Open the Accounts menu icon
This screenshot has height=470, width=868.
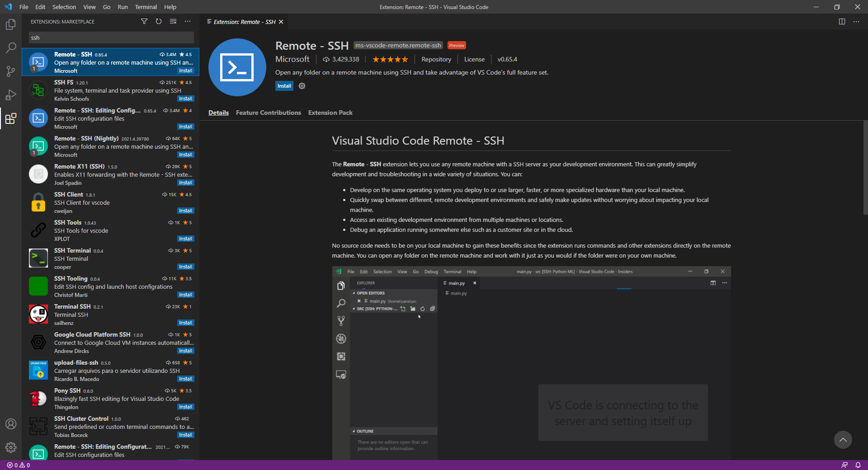point(11,424)
